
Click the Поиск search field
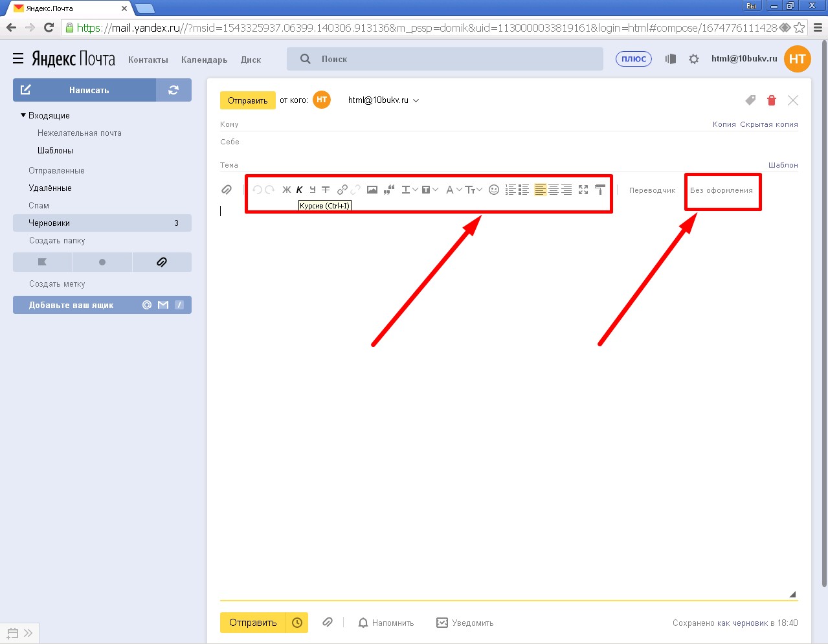coord(445,59)
